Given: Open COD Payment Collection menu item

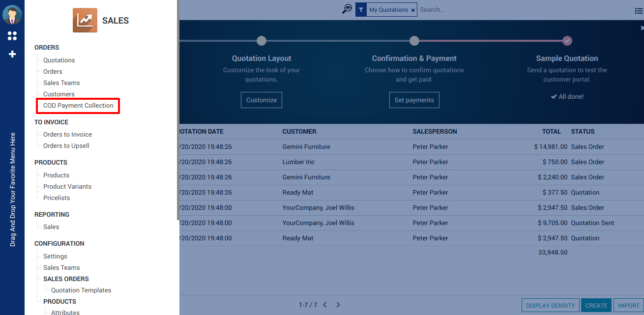Looking at the screenshot, I should point(78,106).
